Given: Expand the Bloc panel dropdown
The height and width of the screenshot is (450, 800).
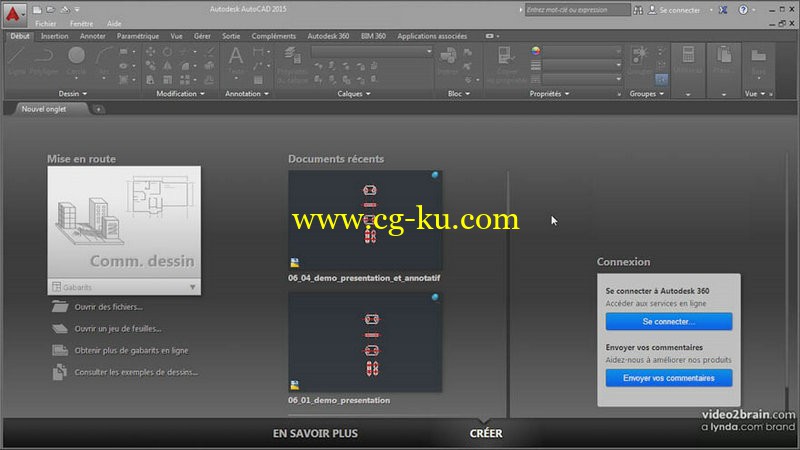Looking at the screenshot, I should tap(459, 94).
